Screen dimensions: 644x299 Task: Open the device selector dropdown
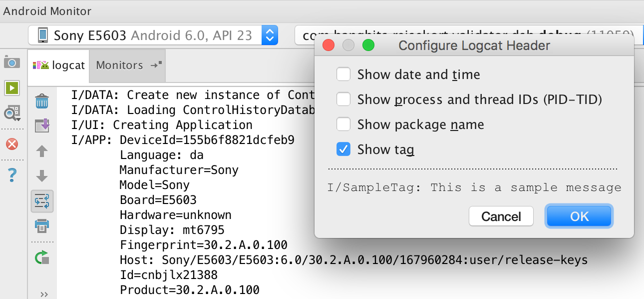point(270,35)
